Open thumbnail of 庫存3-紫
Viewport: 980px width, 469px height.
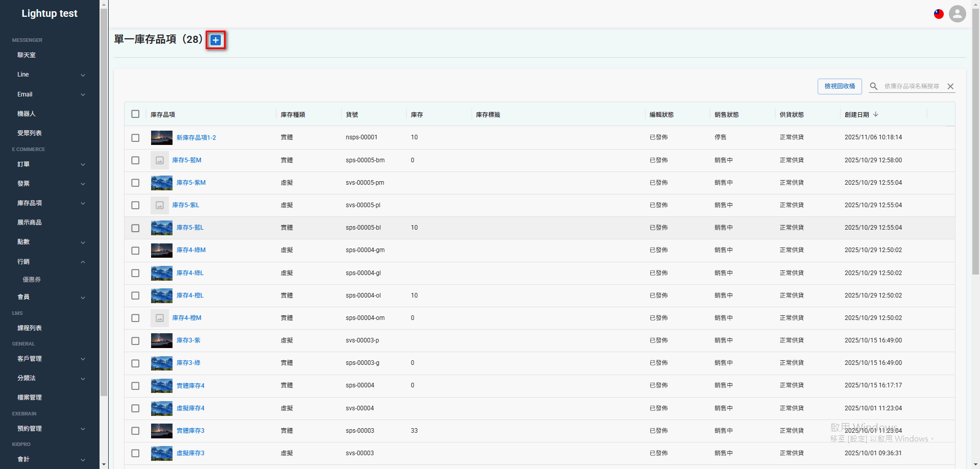coord(162,340)
